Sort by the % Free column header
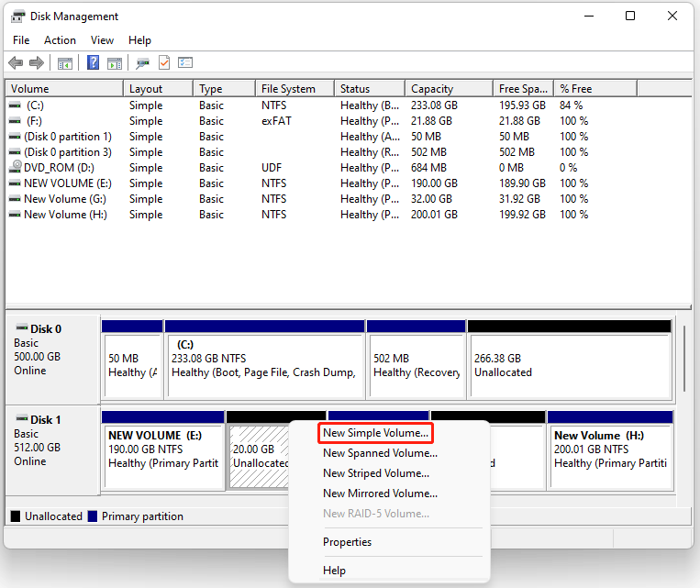 click(595, 89)
